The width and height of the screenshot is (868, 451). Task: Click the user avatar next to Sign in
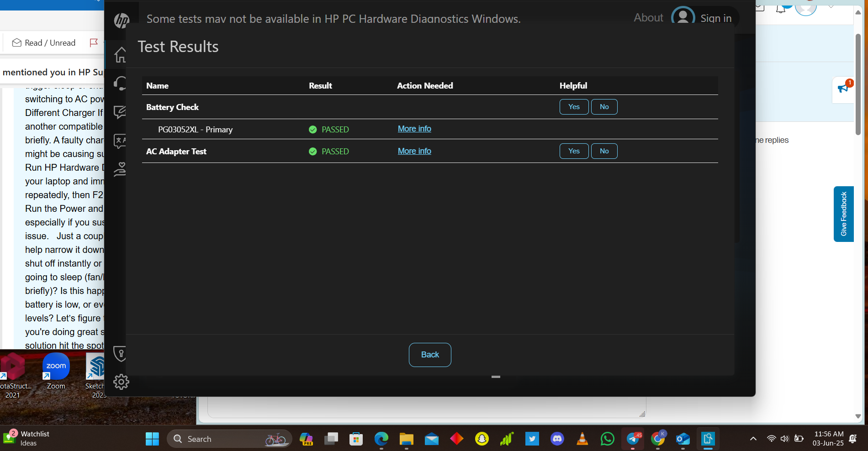[683, 17]
